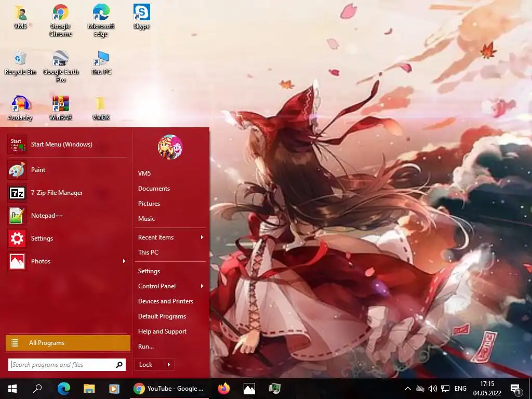
Task: Launch Paint from the start menu
Action: 67,170
